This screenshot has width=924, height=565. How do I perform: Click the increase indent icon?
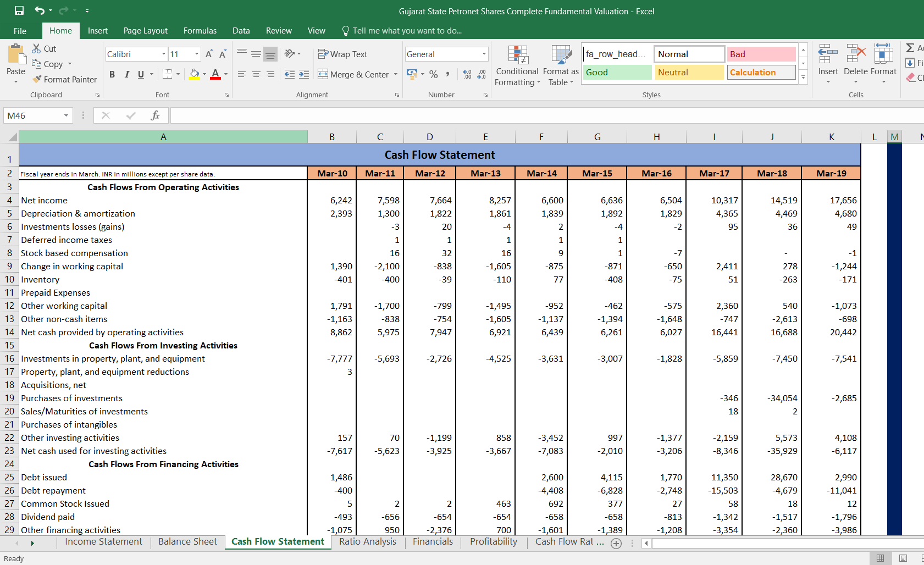304,74
